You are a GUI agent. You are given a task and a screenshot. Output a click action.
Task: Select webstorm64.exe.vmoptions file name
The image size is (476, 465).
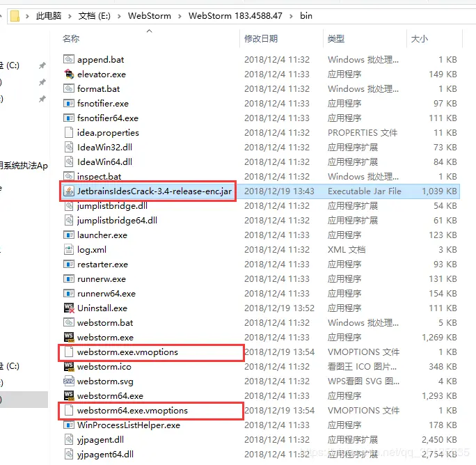coord(132,410)
